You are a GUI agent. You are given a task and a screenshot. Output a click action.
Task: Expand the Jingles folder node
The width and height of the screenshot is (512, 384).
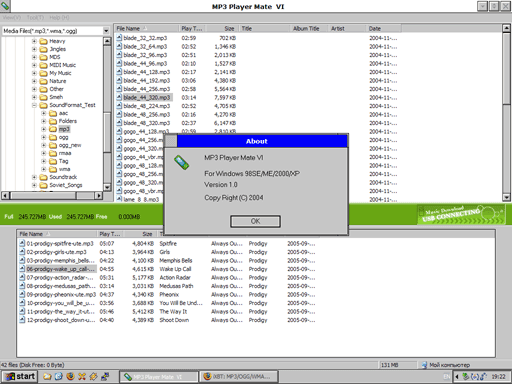pyautogui.click(x=34, y=49)
